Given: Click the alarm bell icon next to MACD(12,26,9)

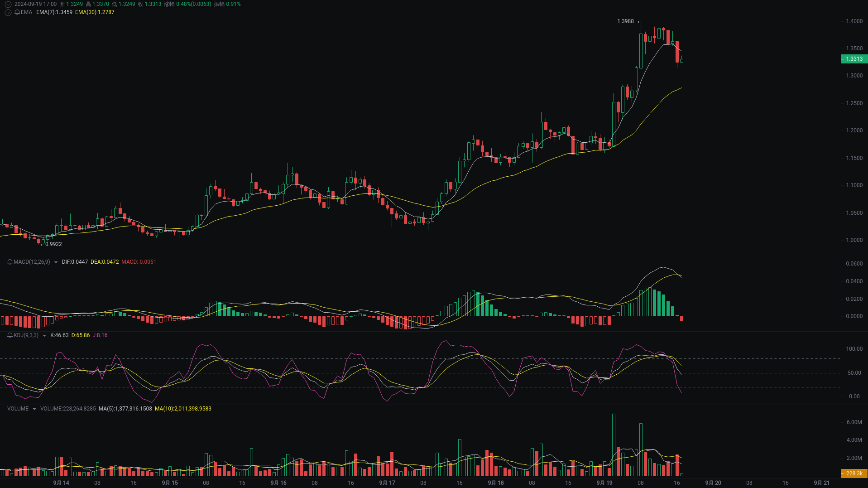Looking at the screenshot, I should coord(9,262).
